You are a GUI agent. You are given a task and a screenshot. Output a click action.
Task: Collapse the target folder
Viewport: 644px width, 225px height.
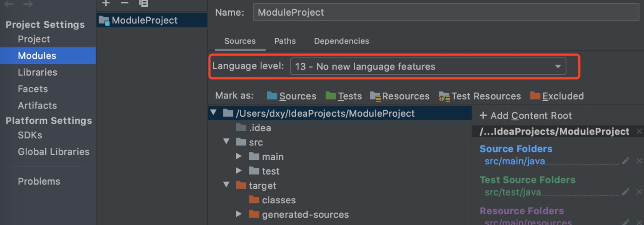(226, 185)
